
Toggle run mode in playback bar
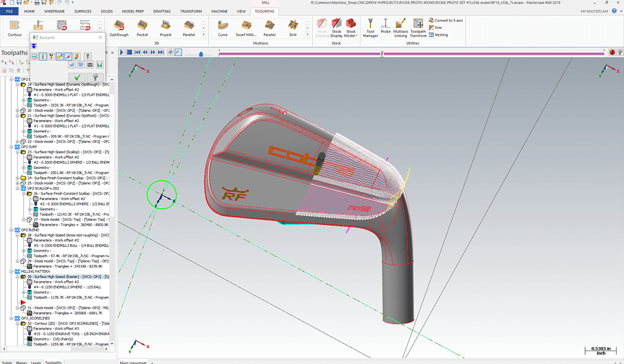click(x=178, y=52)
